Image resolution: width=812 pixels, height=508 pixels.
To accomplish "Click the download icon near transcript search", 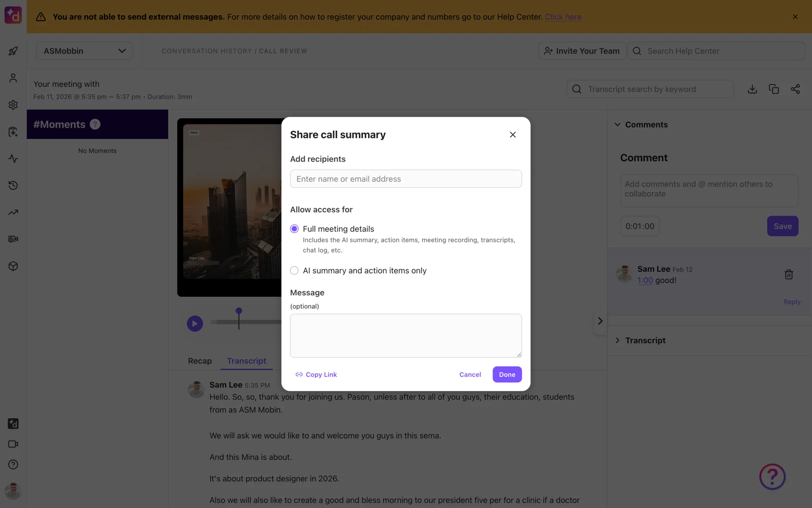I will [752, 89].
